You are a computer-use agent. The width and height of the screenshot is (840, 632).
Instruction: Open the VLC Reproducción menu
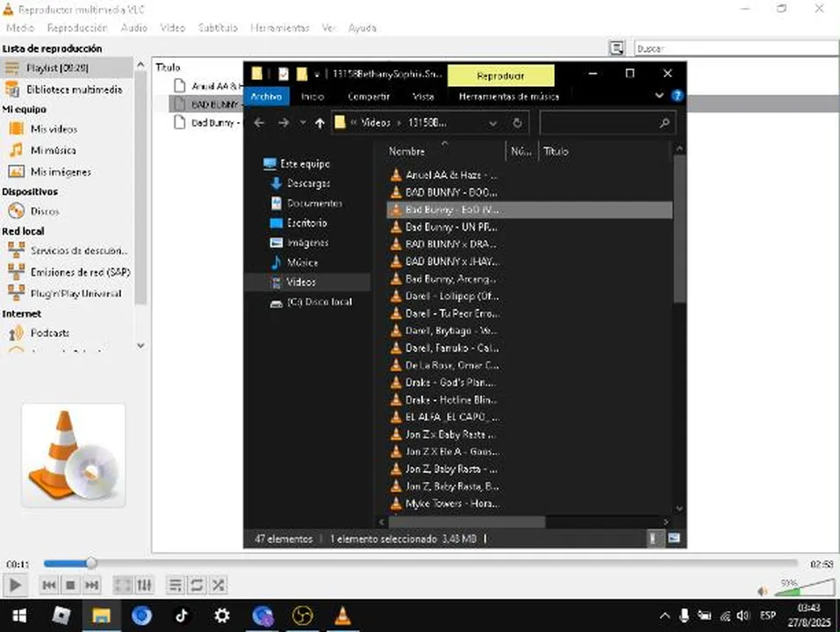coord(77,27)
